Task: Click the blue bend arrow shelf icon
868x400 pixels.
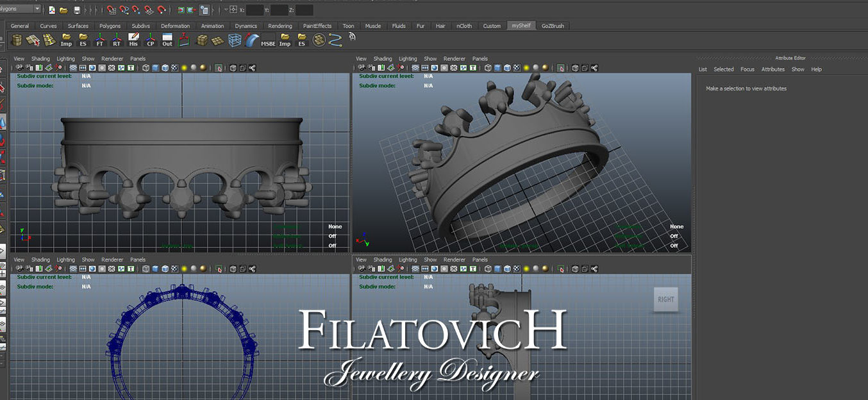Action: 251,40
